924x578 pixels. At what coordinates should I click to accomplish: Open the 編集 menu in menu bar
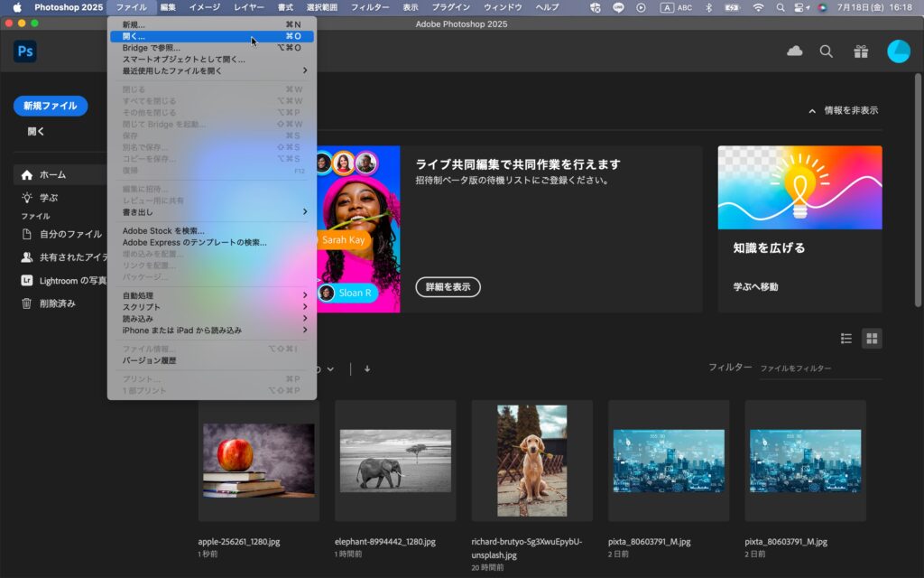pos(168,7)
